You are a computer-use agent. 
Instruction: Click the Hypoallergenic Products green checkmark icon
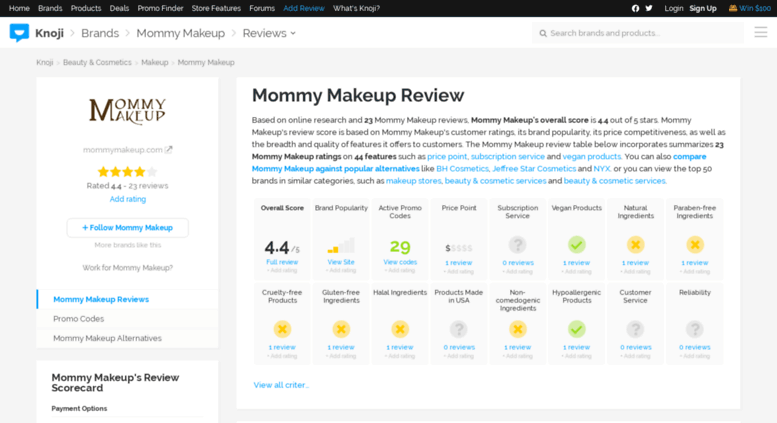(x=576, y=328)
